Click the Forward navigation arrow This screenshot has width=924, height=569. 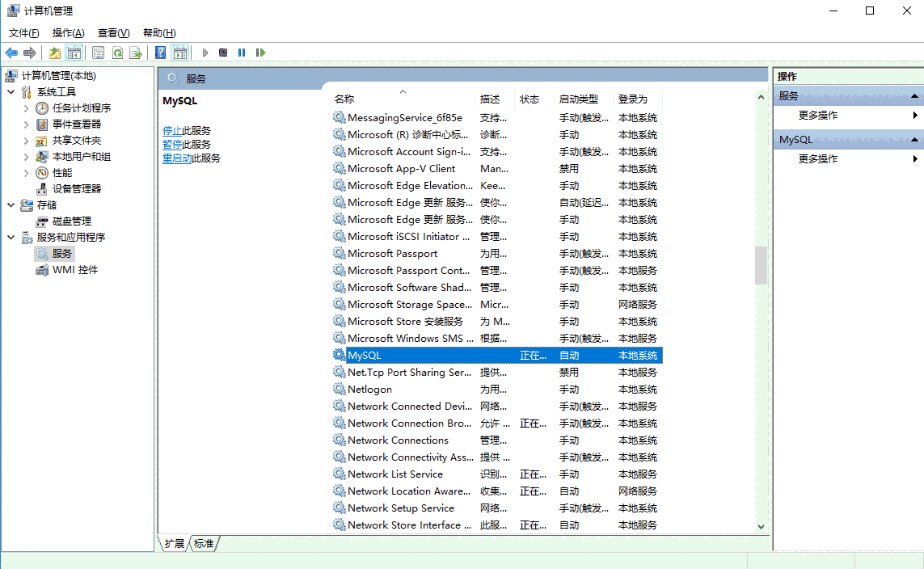(x=29, y=52)
